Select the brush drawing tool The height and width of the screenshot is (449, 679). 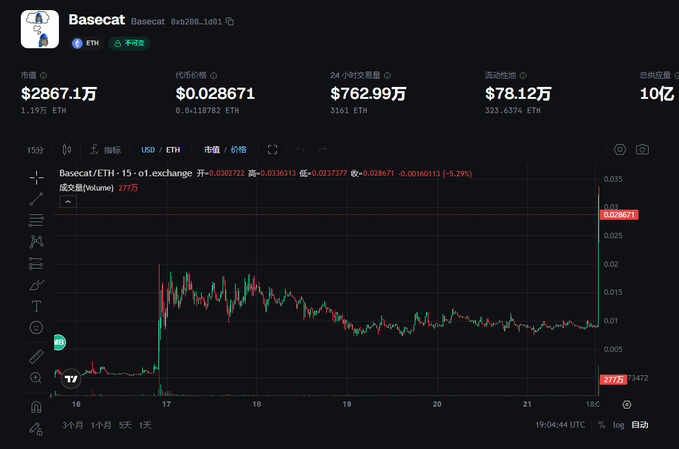tap(36, 285)
